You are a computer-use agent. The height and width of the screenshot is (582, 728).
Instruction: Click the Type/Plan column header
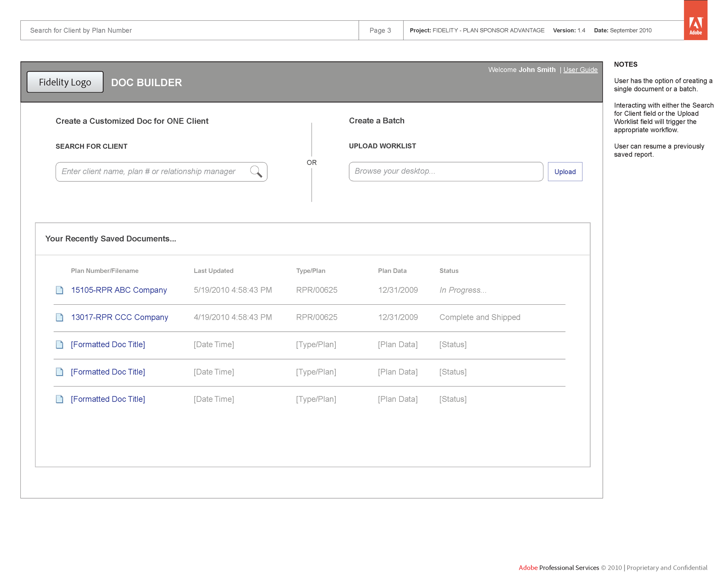(310, 271)
